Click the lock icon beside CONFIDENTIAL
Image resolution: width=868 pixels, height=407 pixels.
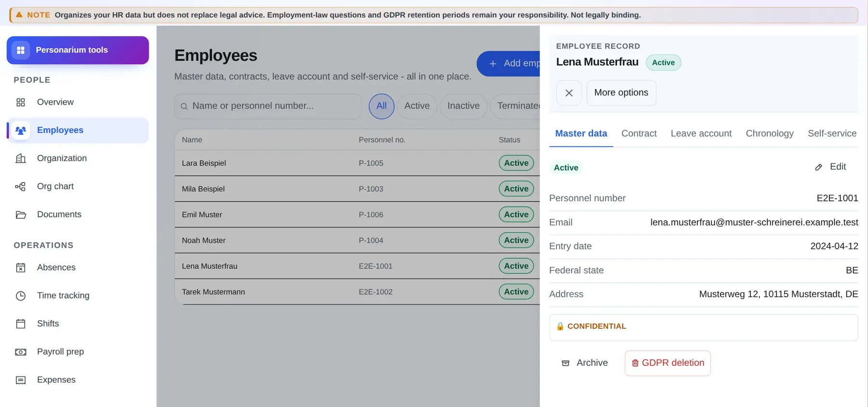560,327
